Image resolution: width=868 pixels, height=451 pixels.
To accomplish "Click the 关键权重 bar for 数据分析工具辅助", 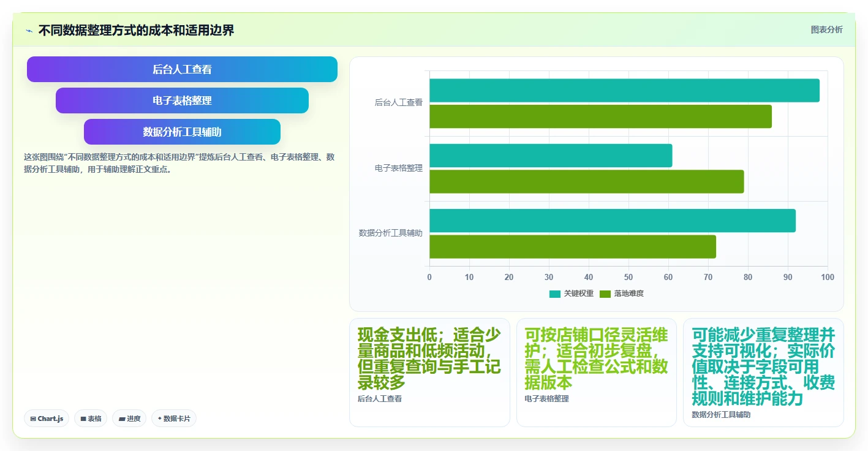I will 613,221.
